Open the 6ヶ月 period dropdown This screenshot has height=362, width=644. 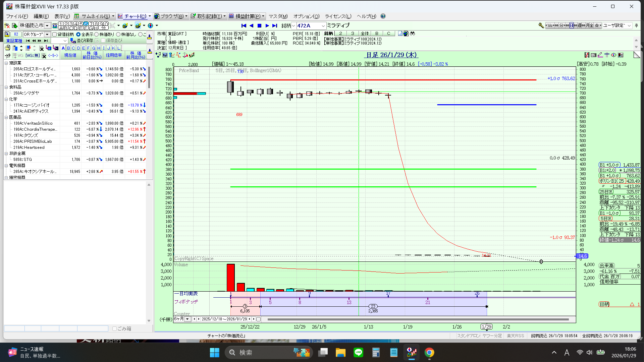coord(187,319)
